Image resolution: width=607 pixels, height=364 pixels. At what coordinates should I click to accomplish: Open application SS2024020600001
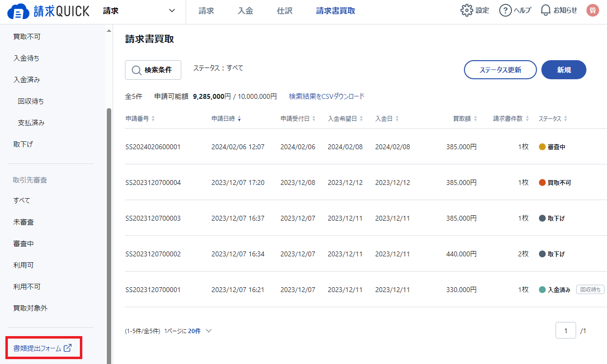pyautogui.click(x=153, y=147)
